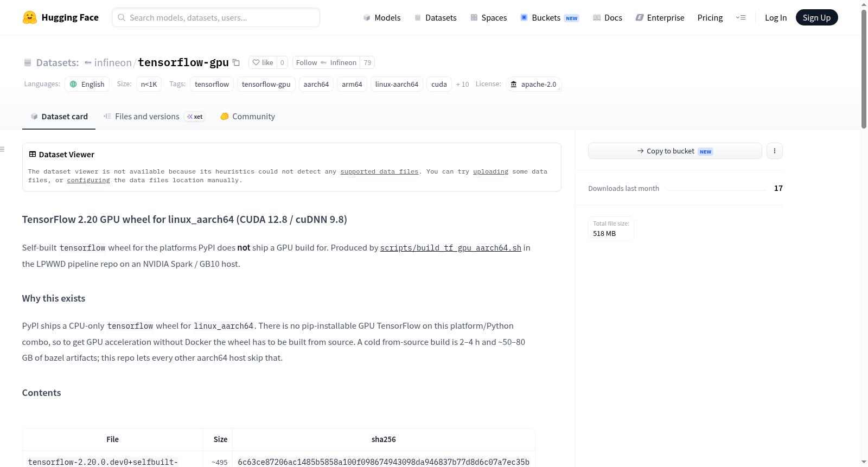Select the tensorflow-gpu tag
This screenshot has width=868, height=467.
point(266,84)
